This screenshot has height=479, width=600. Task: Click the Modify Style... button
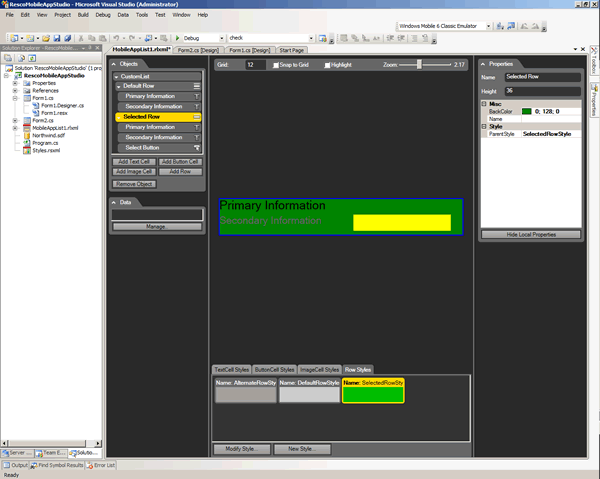pos(242,449)
